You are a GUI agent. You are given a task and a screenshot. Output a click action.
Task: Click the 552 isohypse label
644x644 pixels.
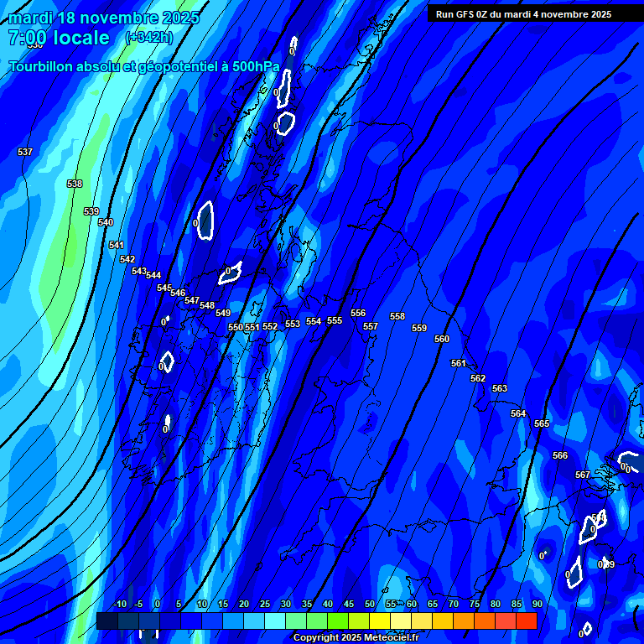pyautogui.click(x=270, y=327)
